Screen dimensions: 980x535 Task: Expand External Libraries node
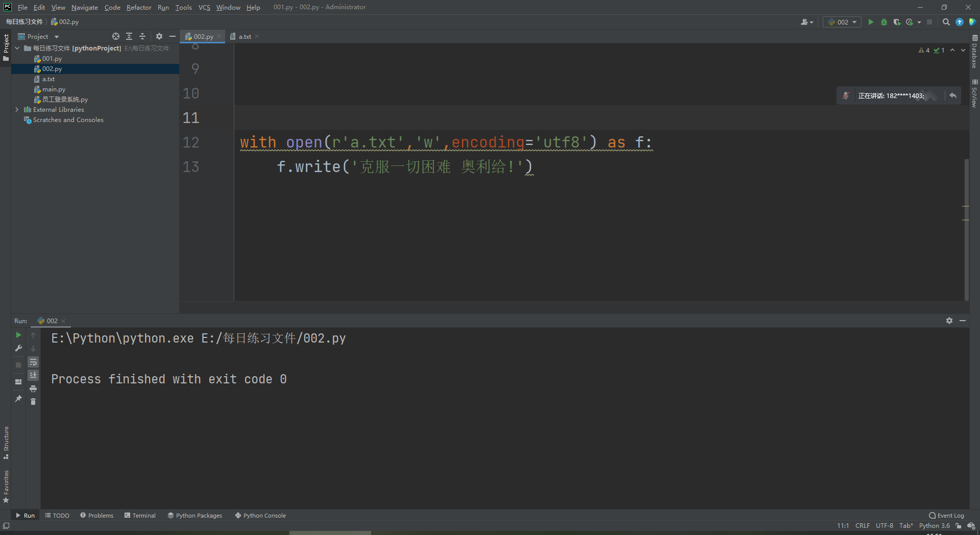point(17,109)
